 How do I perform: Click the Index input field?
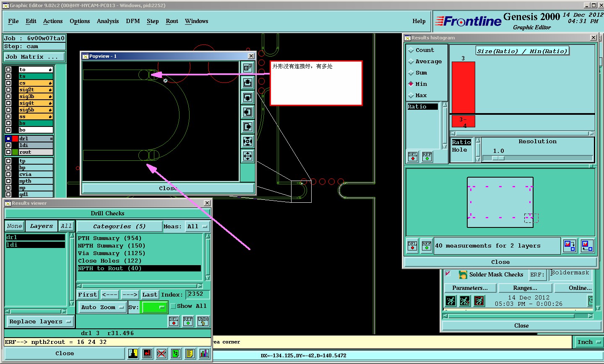point(198,294)
